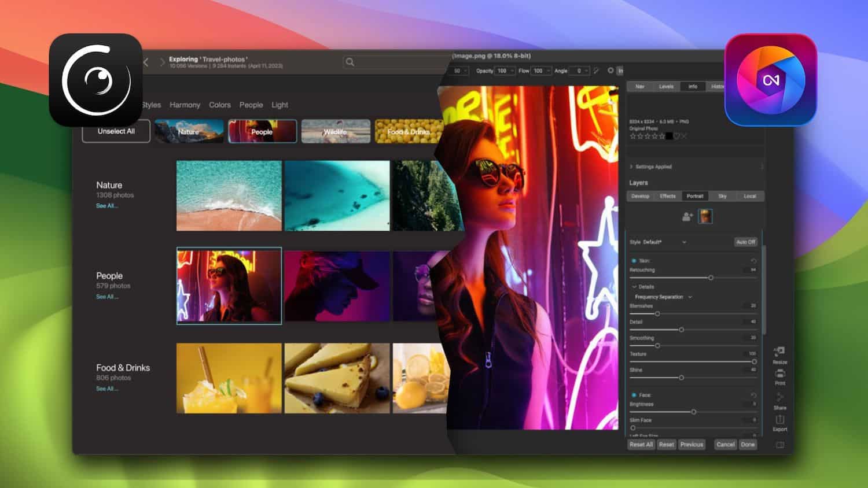Image resolution: width=868 pixels, height=488 pixels.
Task: Select the neon woman photo in People row
Action: pos(229,286)
